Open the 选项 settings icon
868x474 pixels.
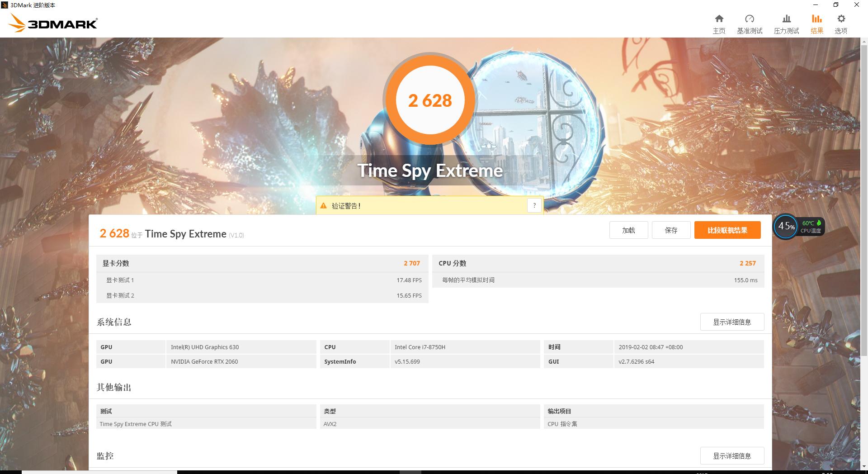coord(841,23)
